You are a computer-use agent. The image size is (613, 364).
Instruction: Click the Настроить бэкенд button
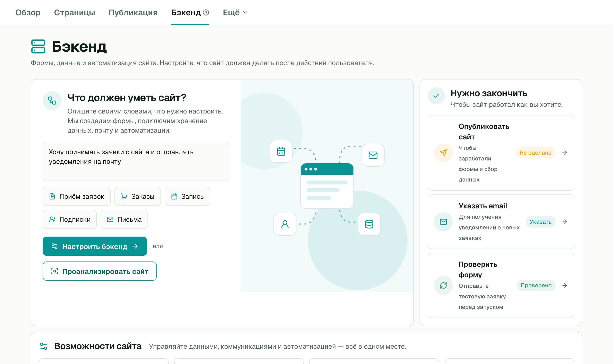tap(95, 246)
